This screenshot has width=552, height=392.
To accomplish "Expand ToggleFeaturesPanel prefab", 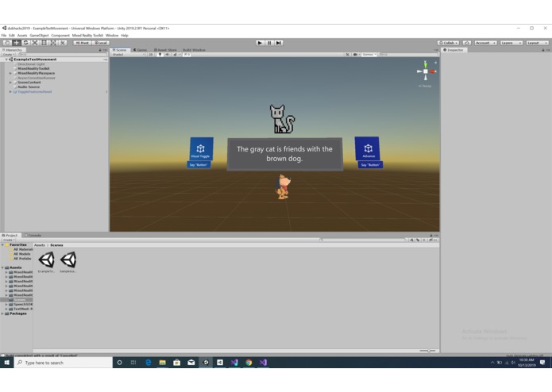I will [x=10, y=91].
